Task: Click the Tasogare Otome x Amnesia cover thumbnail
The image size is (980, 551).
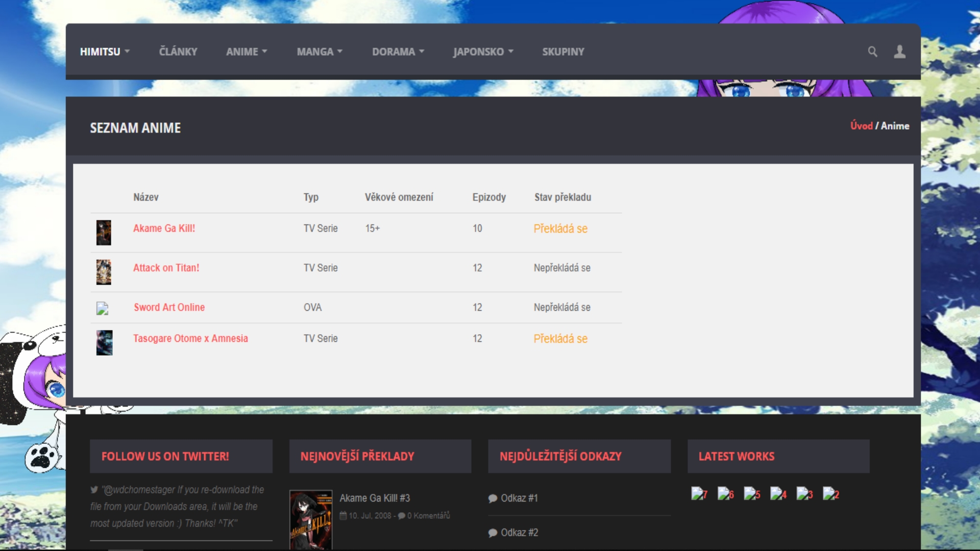Action: (x=104, y=342)
